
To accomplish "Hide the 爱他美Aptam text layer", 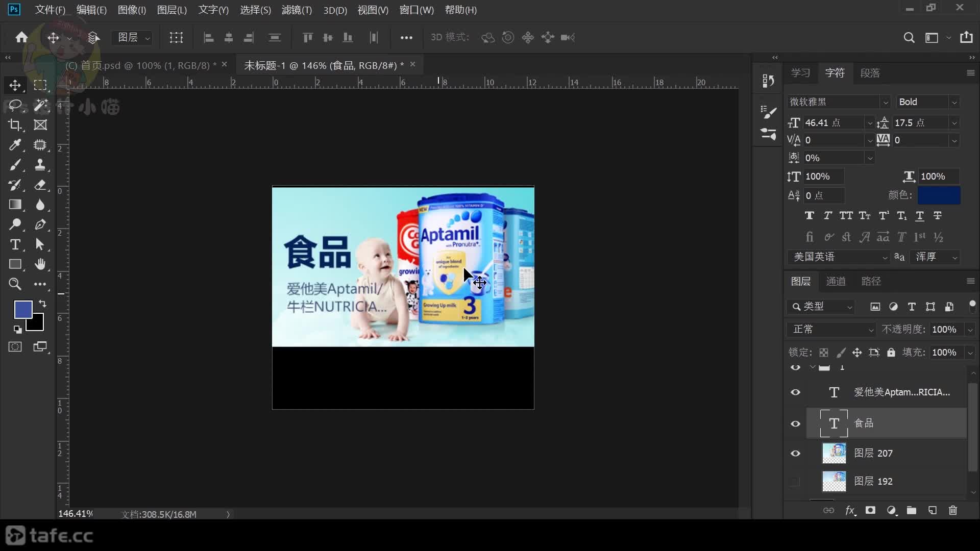I will [795, 392].
